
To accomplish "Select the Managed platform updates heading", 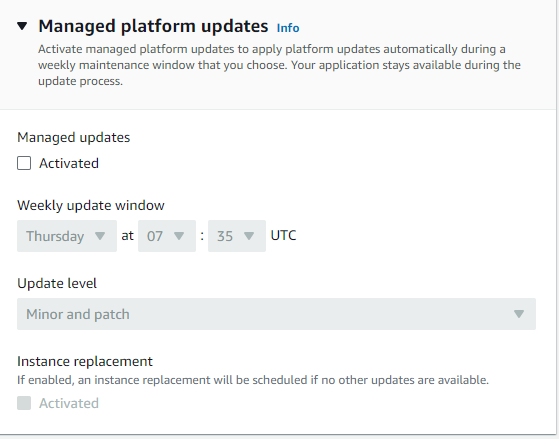I will pos(153,26).
